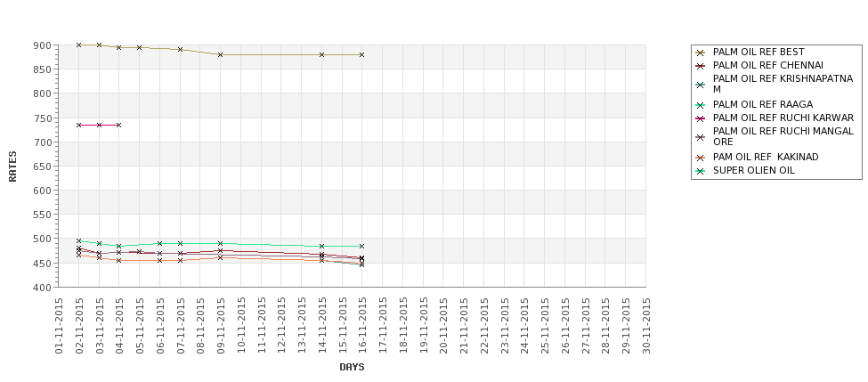Click the 02-11-2015 date label
Viewport: 868px width, 382px height.
coord(78,326)
